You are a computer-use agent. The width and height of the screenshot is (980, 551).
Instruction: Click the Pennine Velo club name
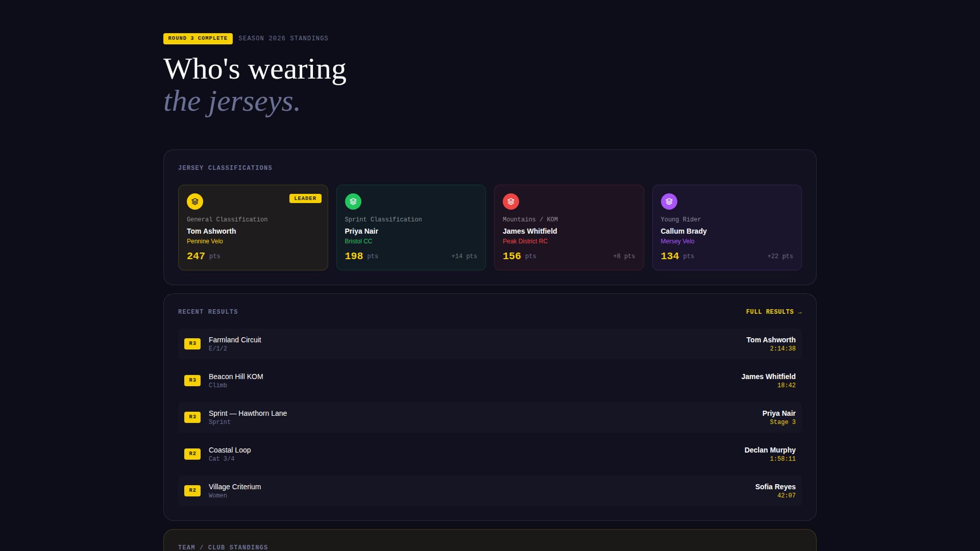(205, 241)
